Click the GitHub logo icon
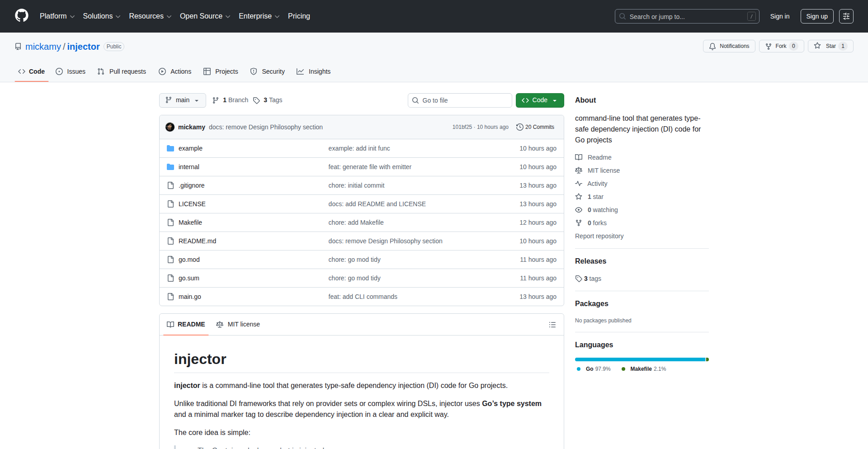This screenshot has height=449, width=868. pyautogui.click(x=22, y=16)
